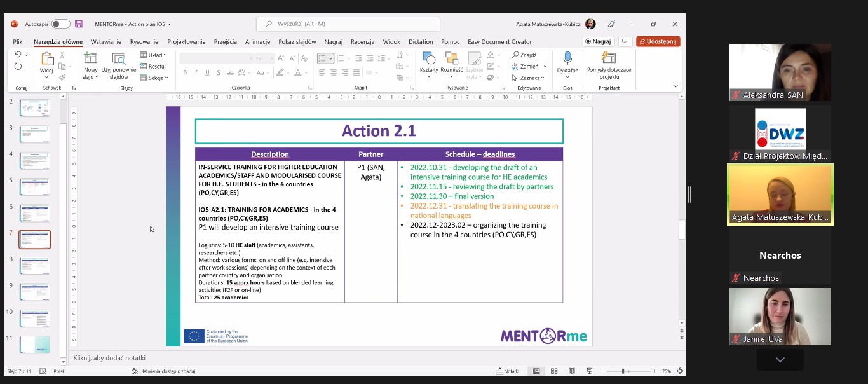
Task: Adjust the zoom slider in status bar
Action: tap(623, 371)
